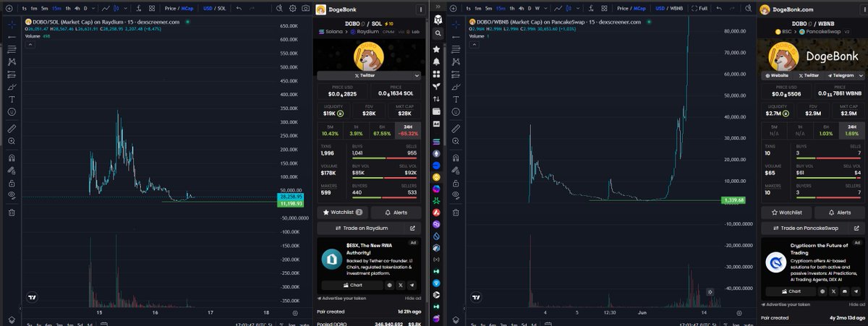The height and width of the screenshot is (326, 868).
Task: Select the 24H stats tab for DOBO/SOL
Action: point(408,130)
